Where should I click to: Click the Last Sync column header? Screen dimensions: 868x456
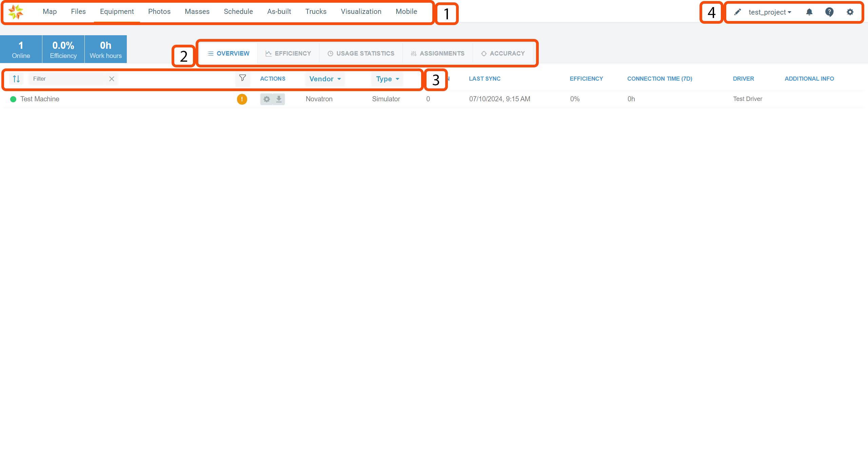coord(485,79)
